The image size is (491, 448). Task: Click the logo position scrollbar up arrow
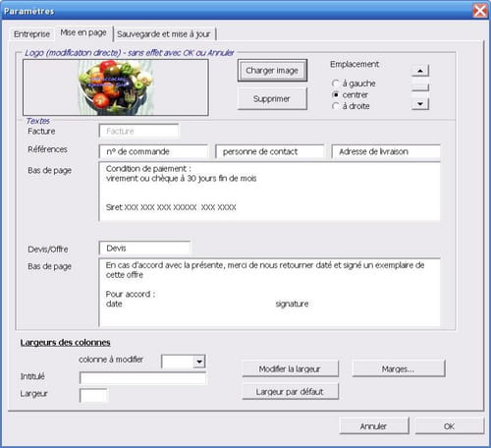tap(420, 71)
